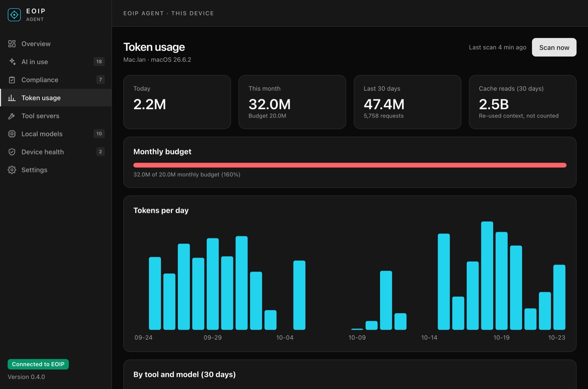This screenshot has height=389, width=588.
Task: Click the Cache reads 2.5B value
Action: point(494,104)
